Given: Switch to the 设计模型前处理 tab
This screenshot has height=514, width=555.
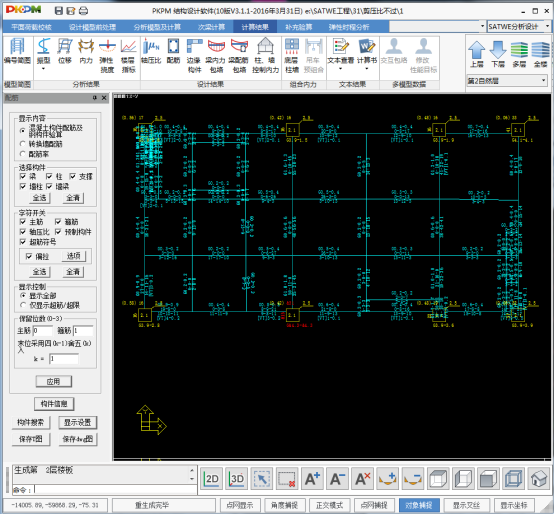Looking at the screenshot, I should pyautogui.click(x=92, y=27).
